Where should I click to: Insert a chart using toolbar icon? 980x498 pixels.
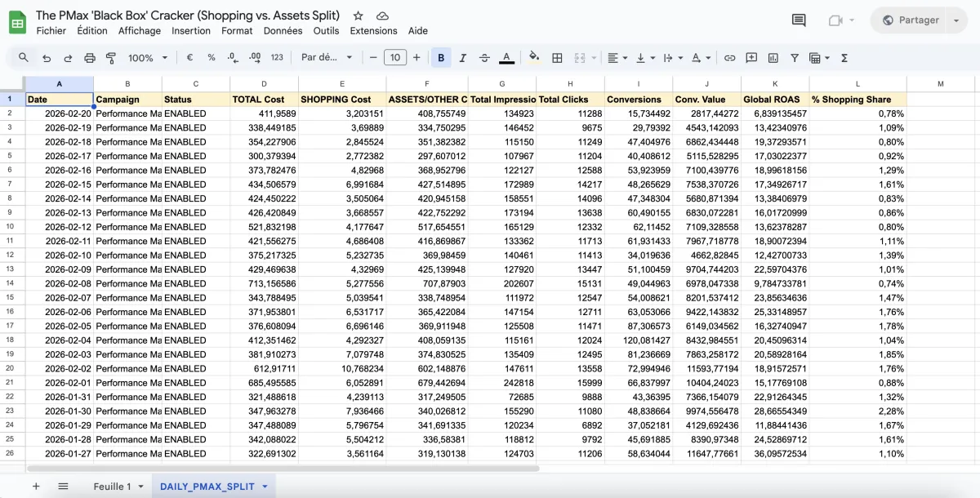(772, 58)
